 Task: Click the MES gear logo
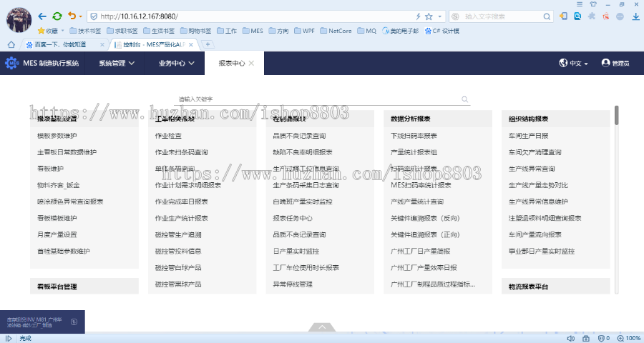point(11,63)
